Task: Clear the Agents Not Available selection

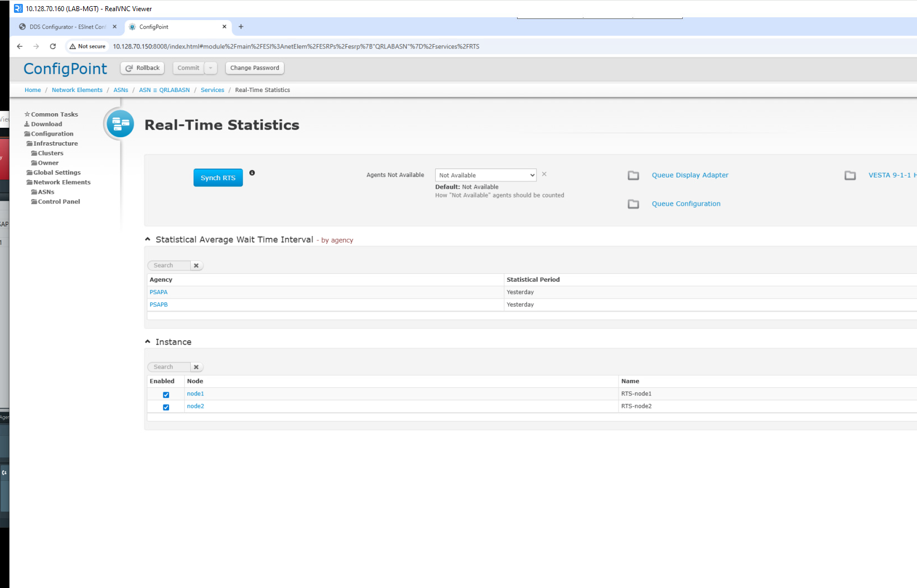Action: [544, 174]
